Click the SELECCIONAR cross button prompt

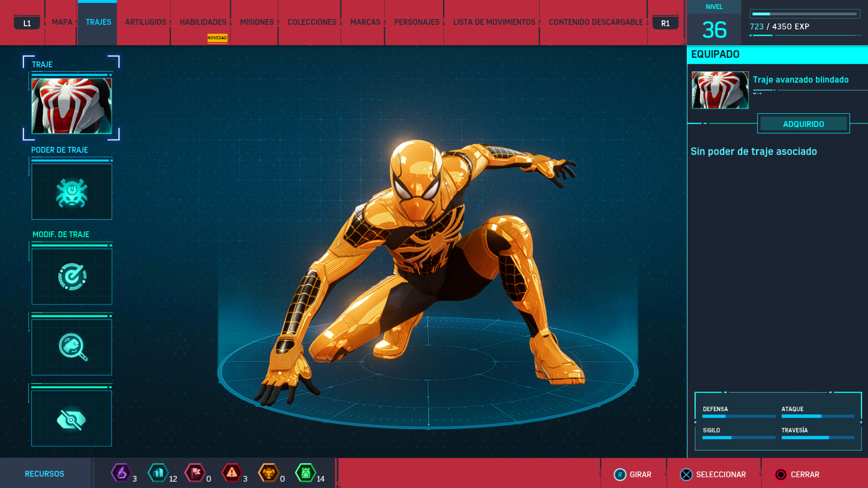click(713, 474)
